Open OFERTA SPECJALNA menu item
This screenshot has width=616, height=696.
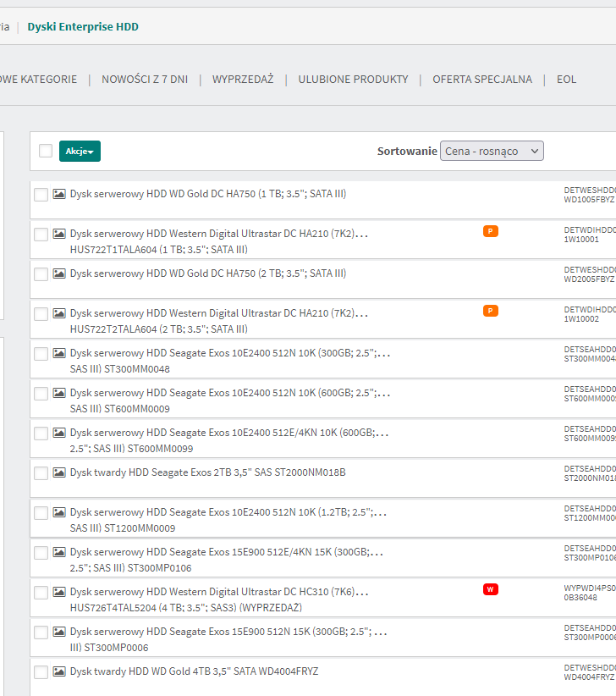(x=482, y=80)
